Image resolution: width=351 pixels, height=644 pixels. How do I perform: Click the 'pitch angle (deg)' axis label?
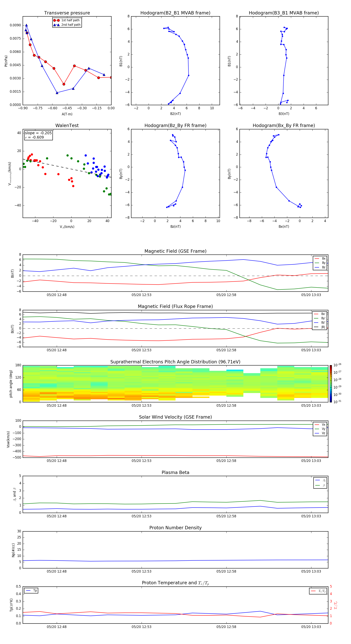tap(11, 384)
